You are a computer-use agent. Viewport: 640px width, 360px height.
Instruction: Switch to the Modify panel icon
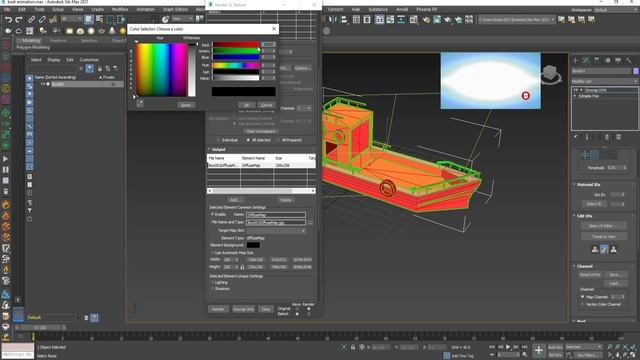pos(586,60)
